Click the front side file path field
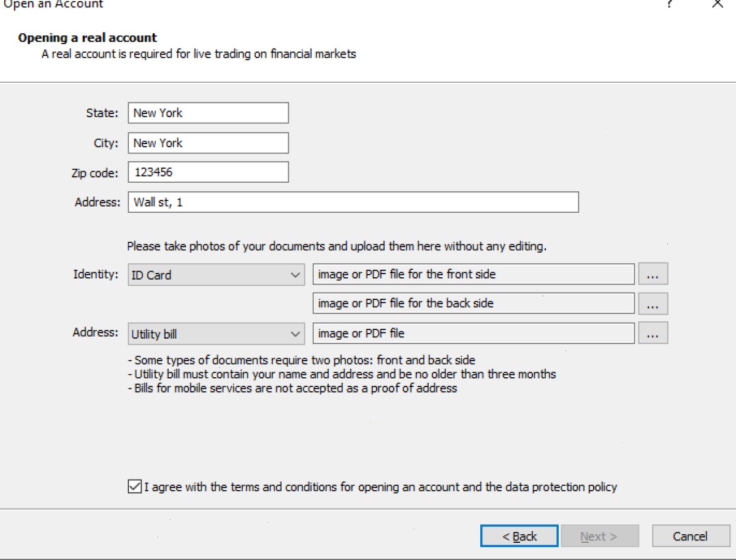The height and width of the screenshot is (560, 736). pyautogui.click(x=473, y=274)
